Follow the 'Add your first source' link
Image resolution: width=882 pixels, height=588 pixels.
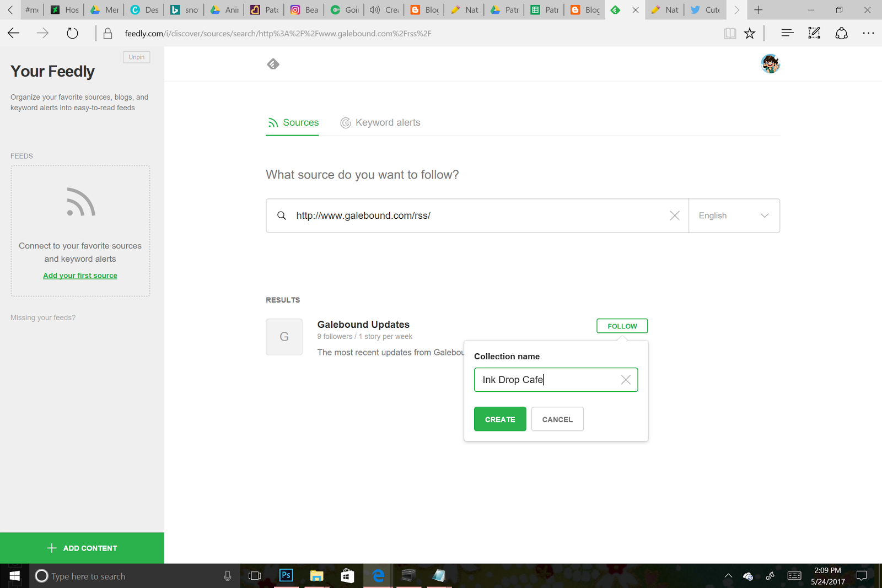tap(80, 276)
